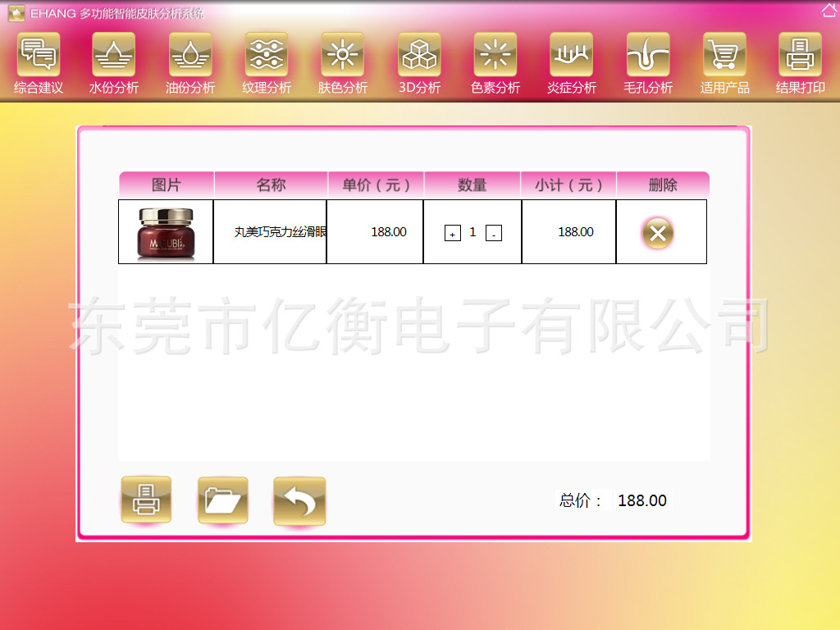Open the 适用产品 shopping cart icon
840x630 pixels.
pyautogui.click(x=724, y=55)
